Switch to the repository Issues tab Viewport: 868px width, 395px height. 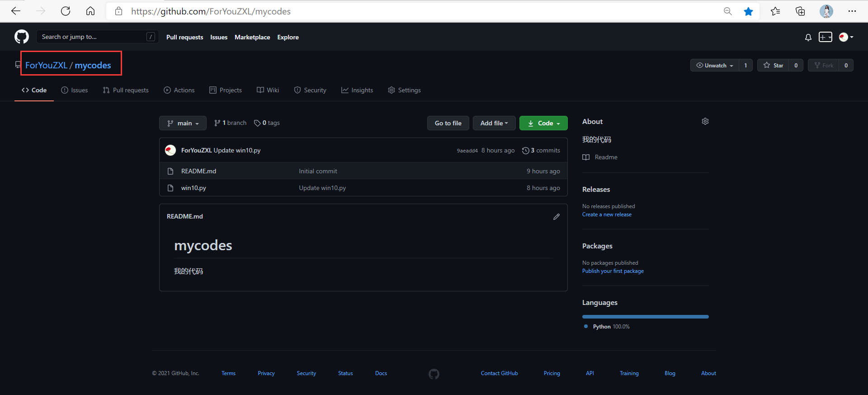(75, 90)
